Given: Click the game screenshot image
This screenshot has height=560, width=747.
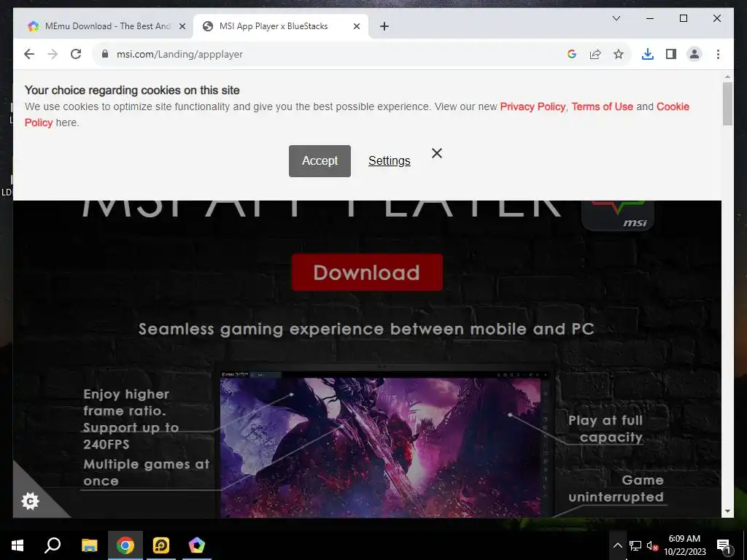Looking at the screenshot, I should 380,447.
